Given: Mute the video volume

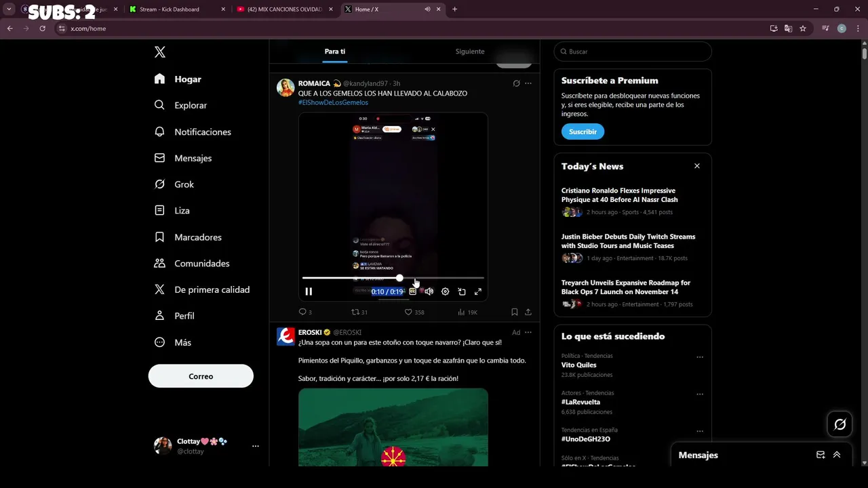Looking at the screenshot, I should coord(429,291).
